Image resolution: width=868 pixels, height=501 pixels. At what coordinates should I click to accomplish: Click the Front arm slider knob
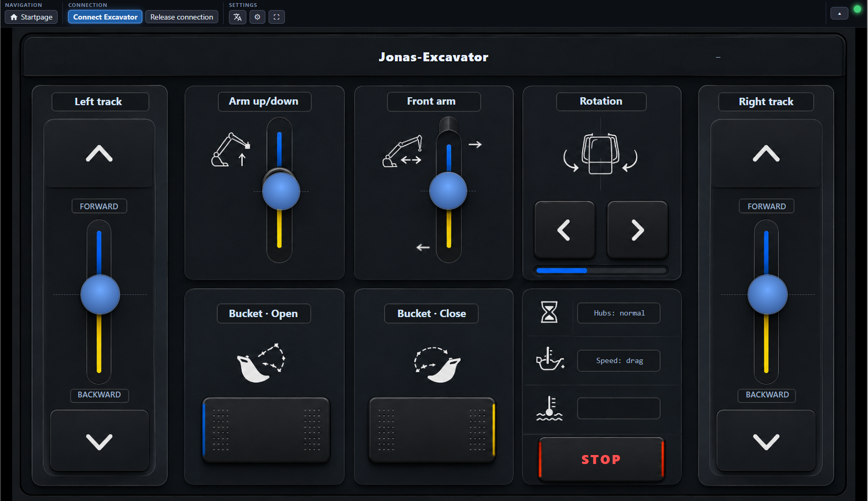pyautogui.click(x=448, y=191)
